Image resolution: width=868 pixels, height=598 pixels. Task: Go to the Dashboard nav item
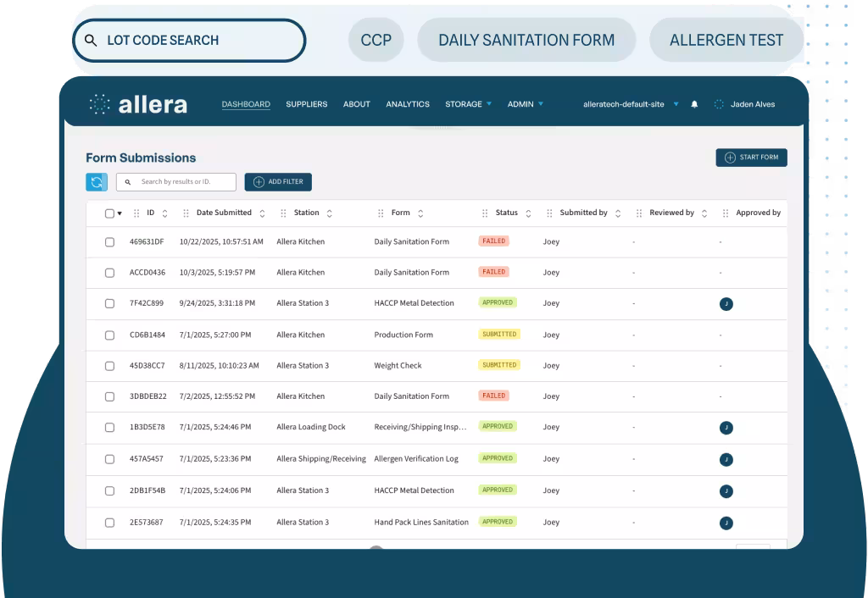(246, 104)
